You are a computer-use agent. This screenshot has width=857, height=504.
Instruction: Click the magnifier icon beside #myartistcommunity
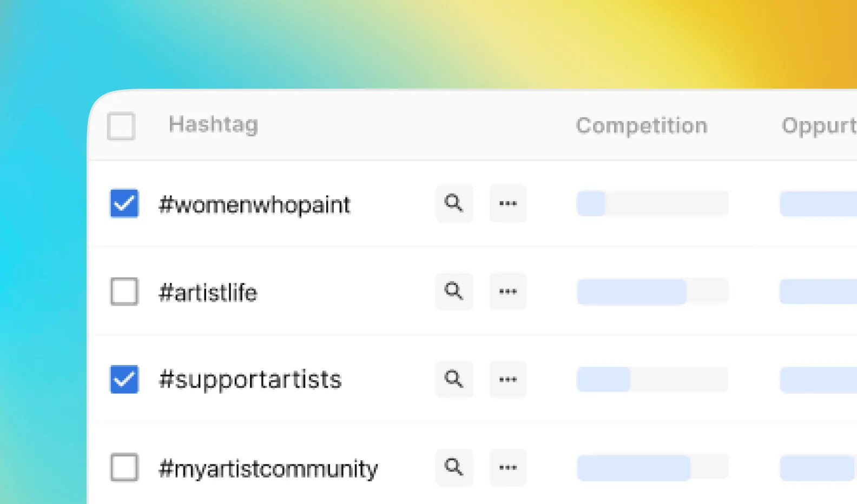coord(454,467)
